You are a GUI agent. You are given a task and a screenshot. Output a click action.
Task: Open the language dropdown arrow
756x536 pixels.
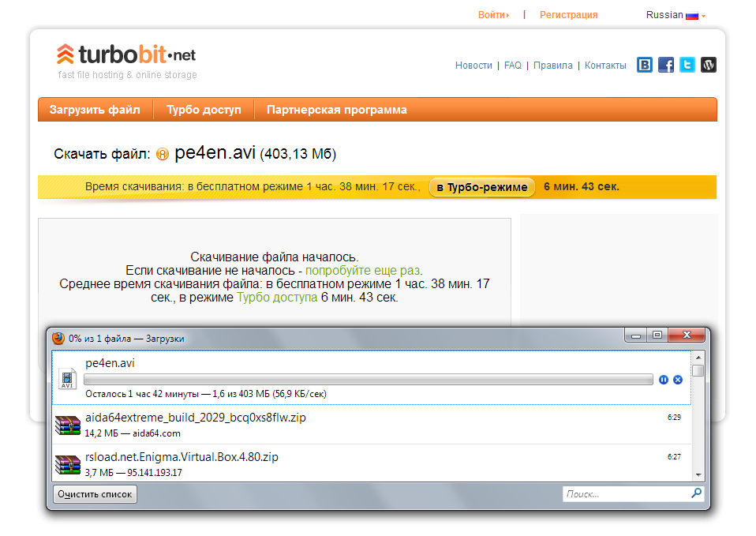(x=703, y=16)
